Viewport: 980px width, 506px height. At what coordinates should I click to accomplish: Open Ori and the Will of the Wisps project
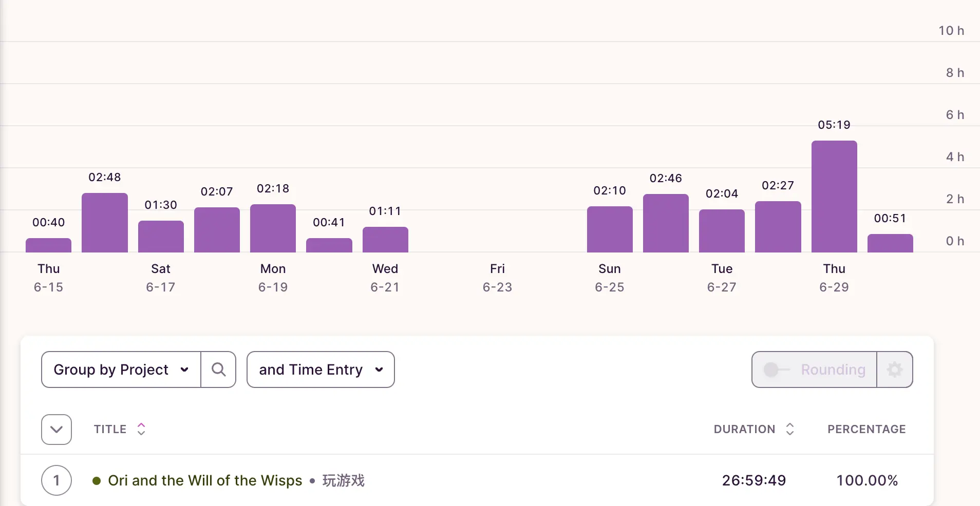point(205,480)
